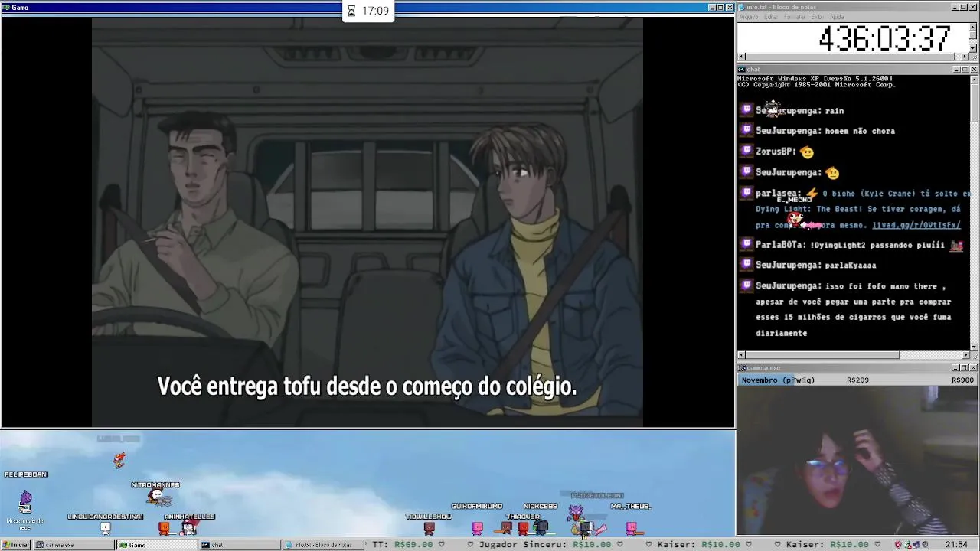Click the livad.gg link in chat
Screen dimensions: 980x551
point(916,225)
